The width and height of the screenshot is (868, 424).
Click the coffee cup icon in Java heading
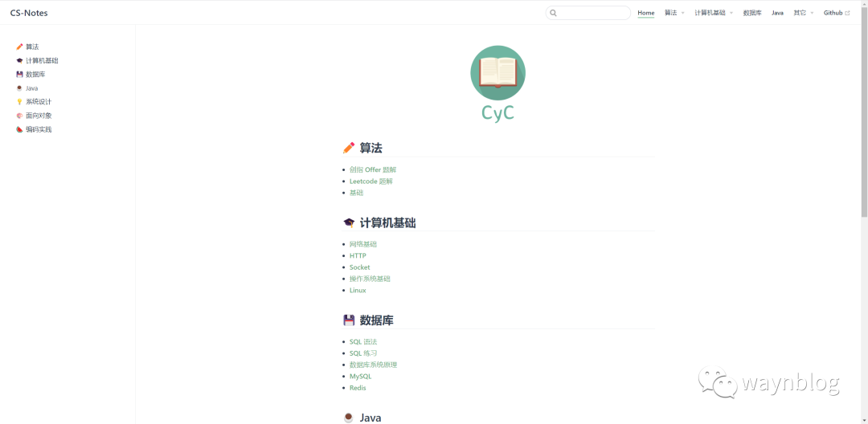349,418
